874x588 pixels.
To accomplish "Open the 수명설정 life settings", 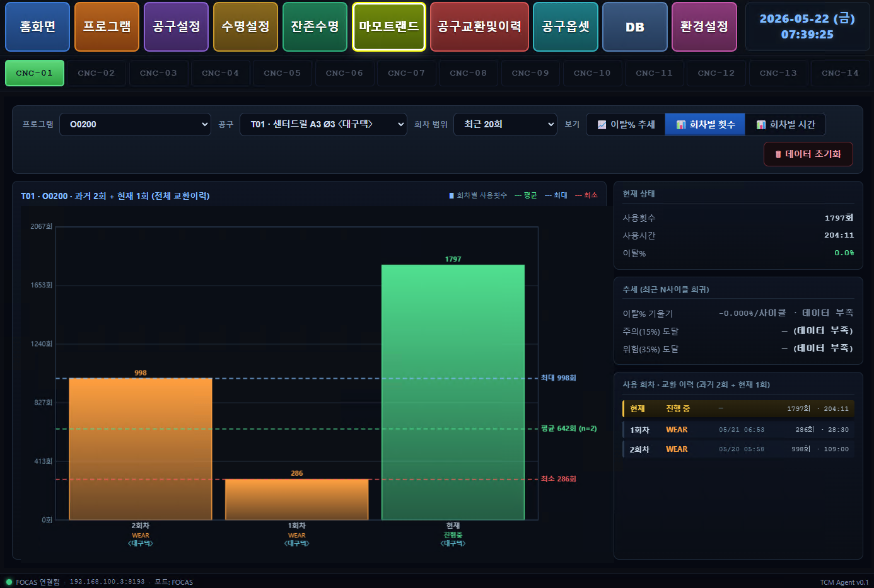I will click(x=245, y=26).
